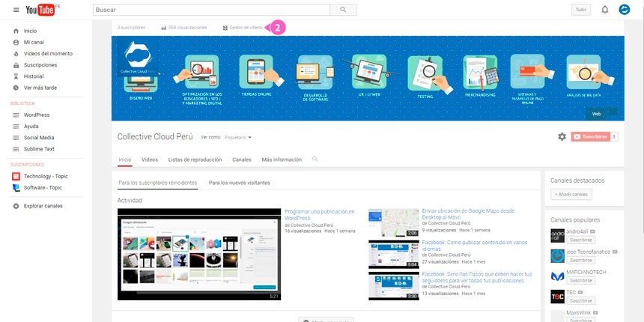Select Para los suscriptores reincidentes tab
The image size is (644, 322).
click(x=158, y=183)
